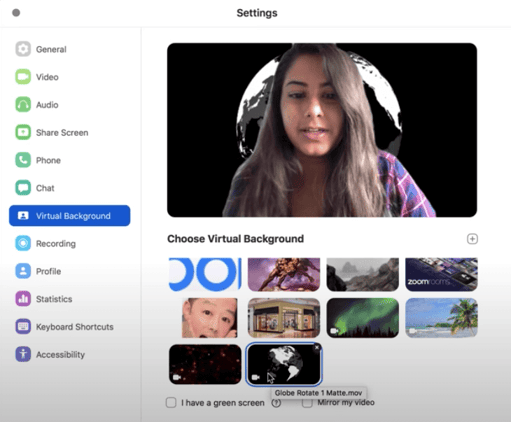Remove the globe background with its X

[317, 347]
